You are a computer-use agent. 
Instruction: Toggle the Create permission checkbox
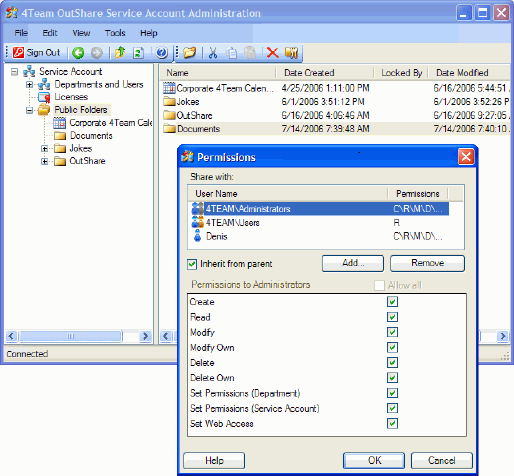click(x=392, y=302)
